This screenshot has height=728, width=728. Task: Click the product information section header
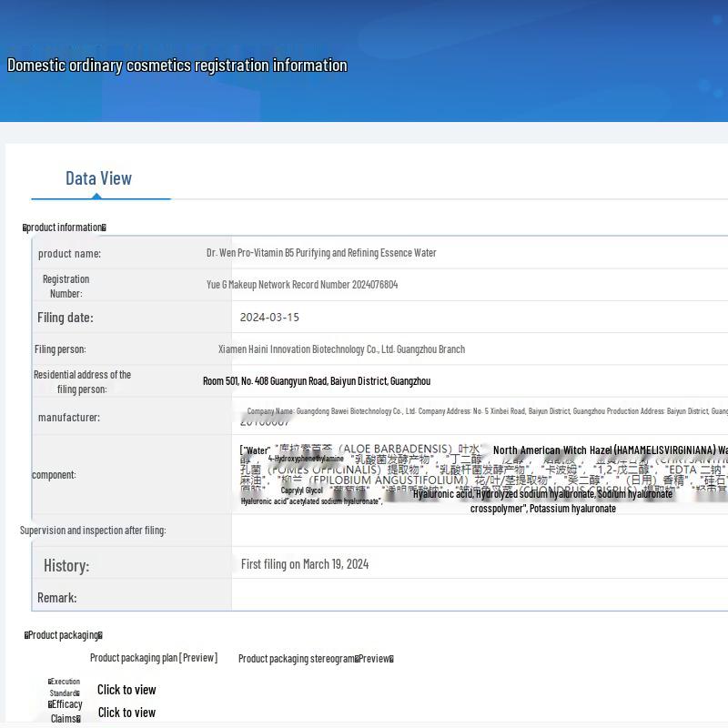[65, 227]
